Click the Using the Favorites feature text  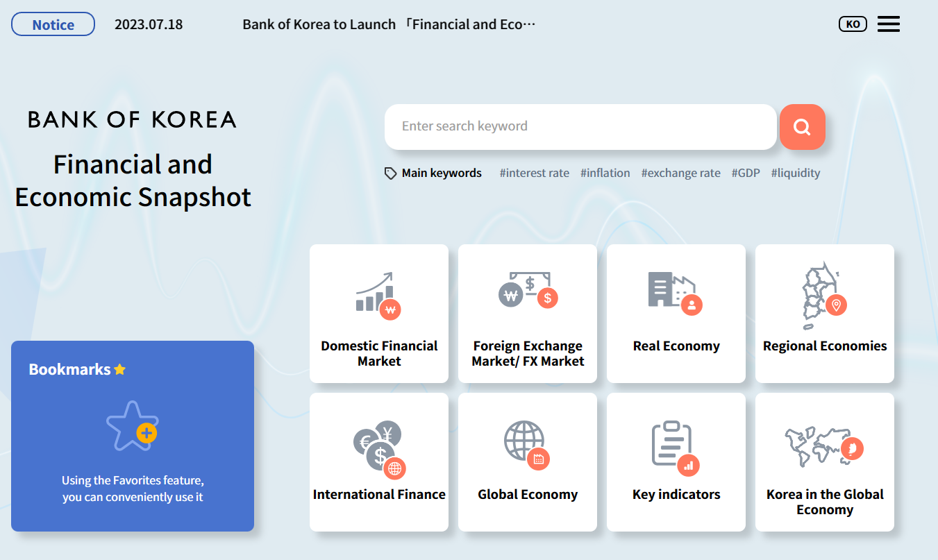(133, 489)
